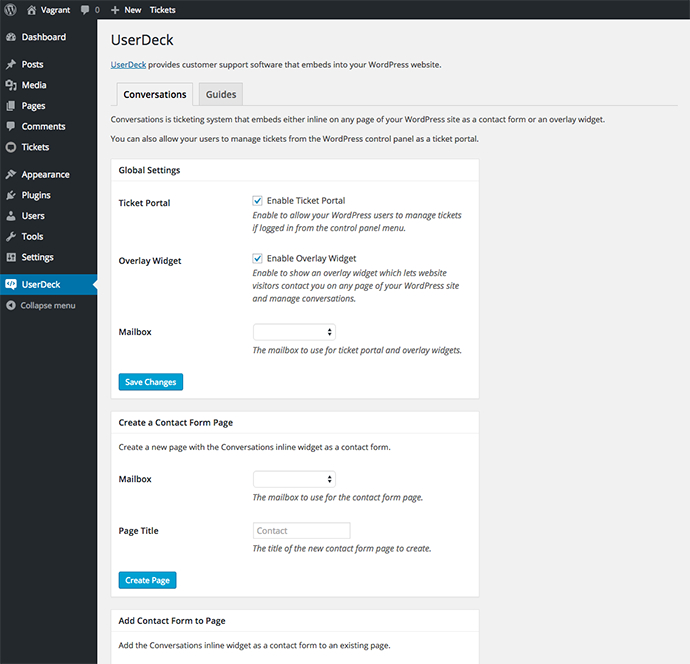This screenshot has width=690, height=664.
Task: Focus the Page Title input field
Action: 302,531
